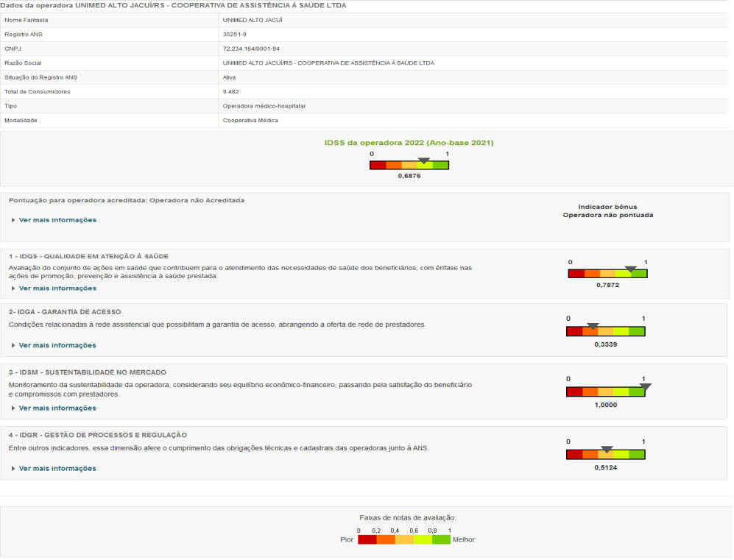Select the IDGA score value 0,3339
The height and width of the screenshot is (560, 734).
tap(606, 344)
